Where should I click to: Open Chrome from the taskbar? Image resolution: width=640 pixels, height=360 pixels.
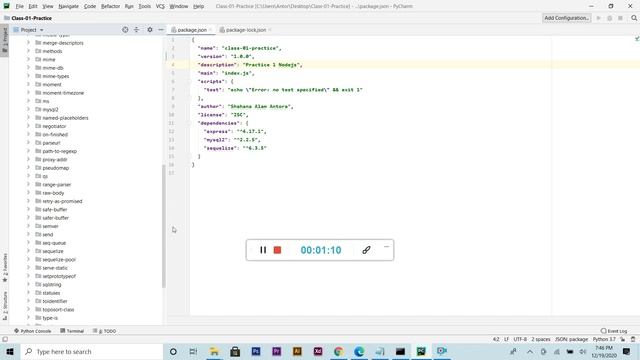coord(338,351)
